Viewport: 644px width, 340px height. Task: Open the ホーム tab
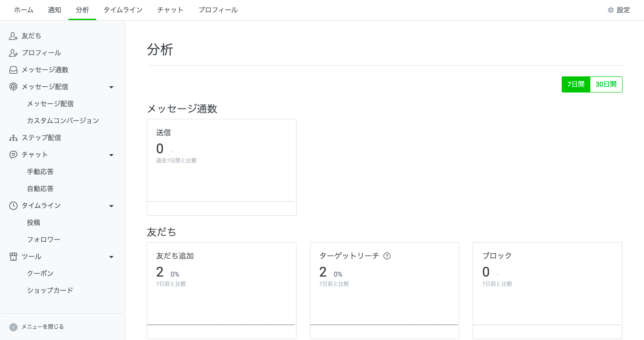pyautogui.click(x=24, y=10)
